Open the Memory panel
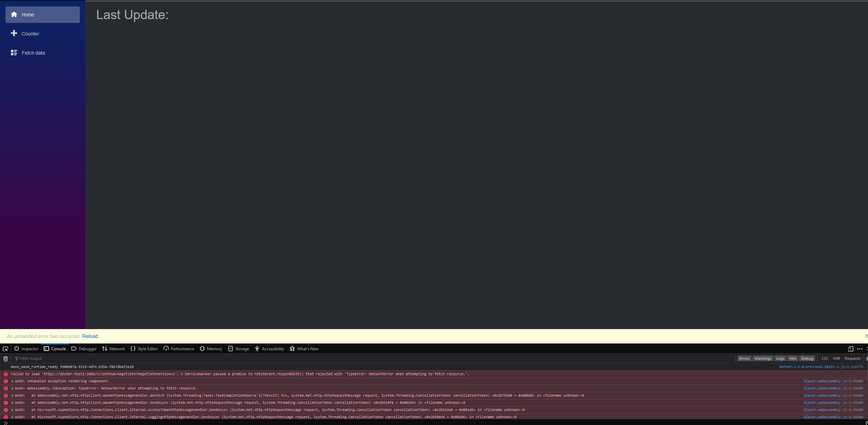The width and height of the screenshot is (868, 425). click(211, 349)
